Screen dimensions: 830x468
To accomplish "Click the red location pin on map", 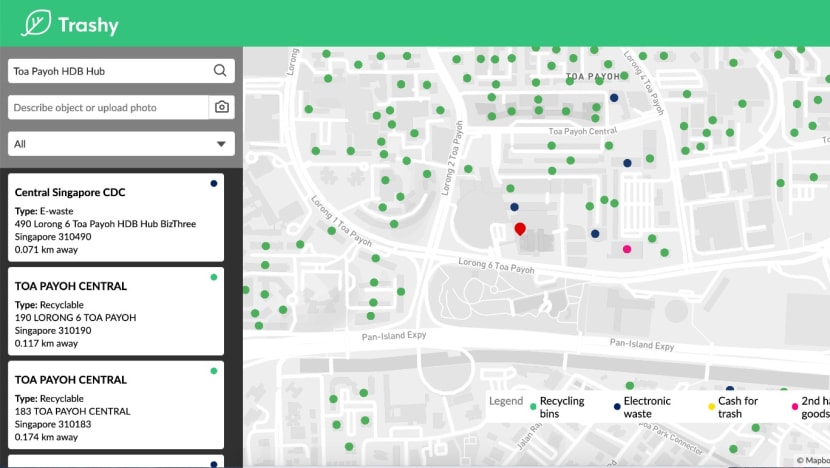I will [520, 229].
